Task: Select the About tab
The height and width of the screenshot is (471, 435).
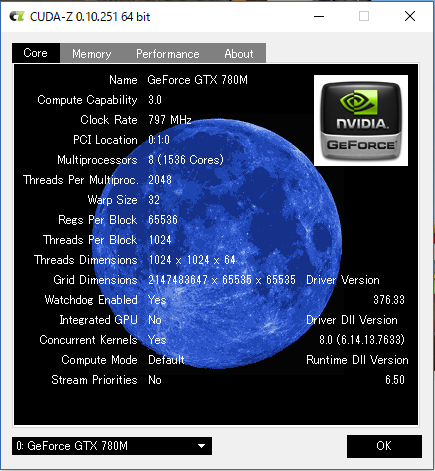Action: 239,53
